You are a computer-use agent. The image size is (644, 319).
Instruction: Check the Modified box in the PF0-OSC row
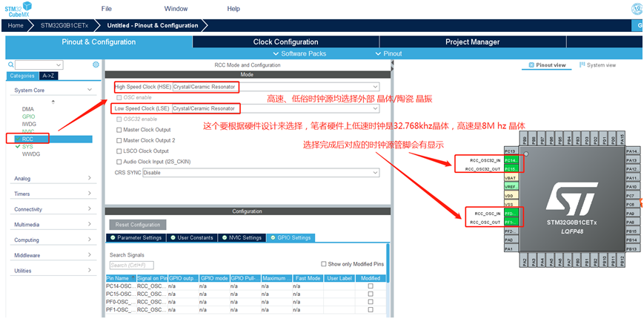point(371,302)
